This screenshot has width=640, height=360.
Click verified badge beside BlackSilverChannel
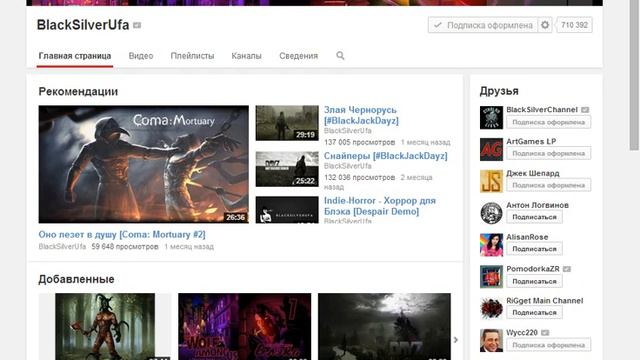pyautogui.click(x=585, y=110)
